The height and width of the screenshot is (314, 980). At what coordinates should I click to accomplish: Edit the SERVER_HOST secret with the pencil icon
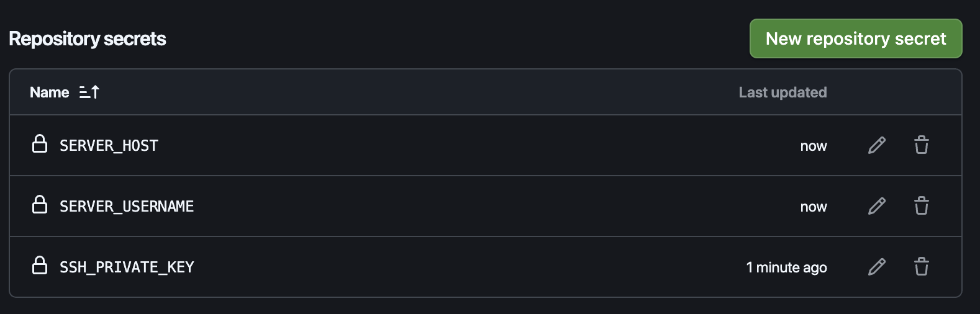[x=876, y=145]
